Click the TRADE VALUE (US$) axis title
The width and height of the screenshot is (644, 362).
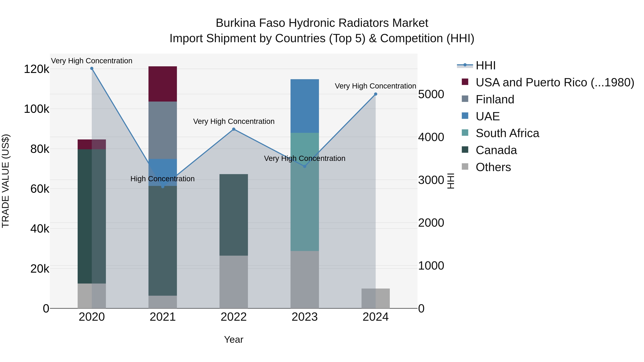click(x=6, y=181)
